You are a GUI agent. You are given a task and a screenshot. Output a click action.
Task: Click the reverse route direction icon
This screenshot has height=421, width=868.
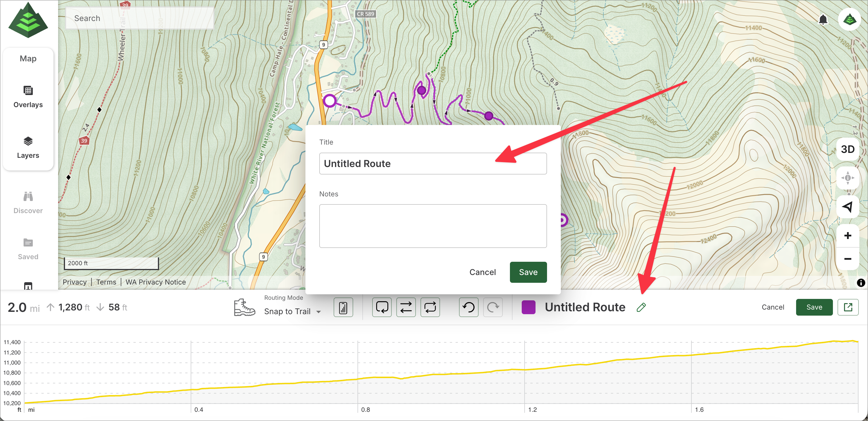point(406,307)
